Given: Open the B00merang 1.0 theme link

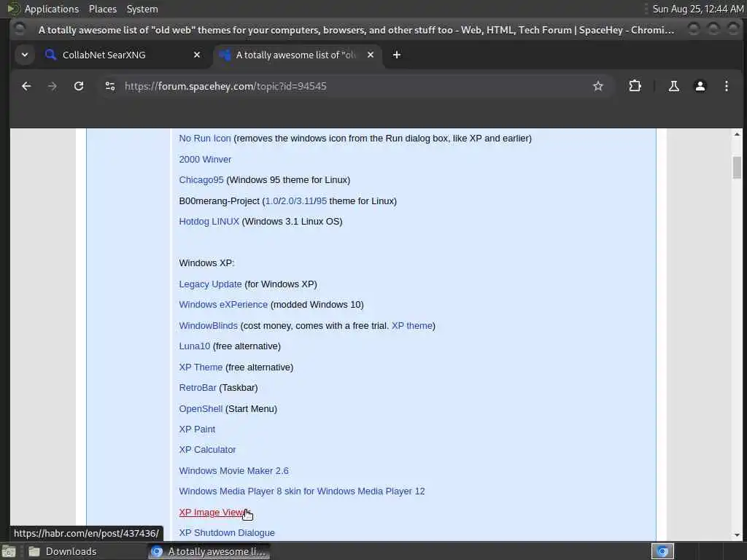Looking at the screenshot, I should click(x=271, y=201).
